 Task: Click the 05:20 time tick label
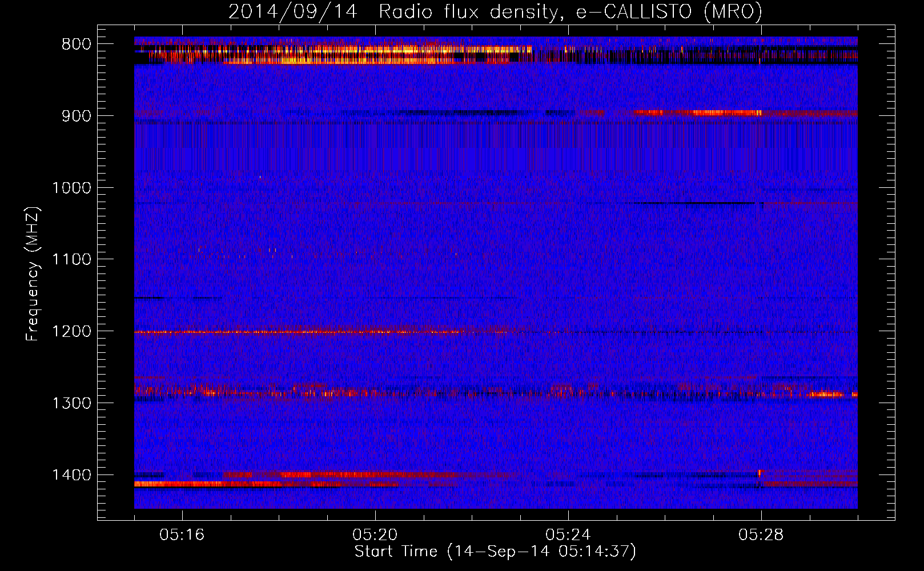(x=375, y=535)
